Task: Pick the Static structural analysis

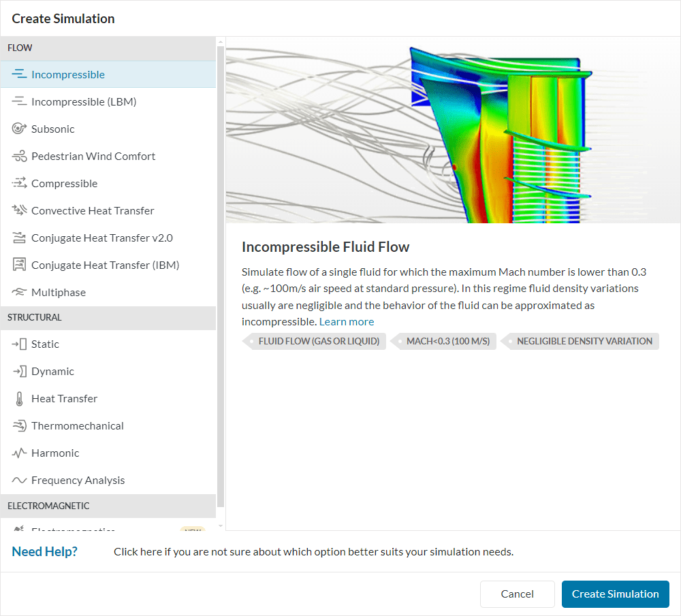Action: (x=45, y=344)
